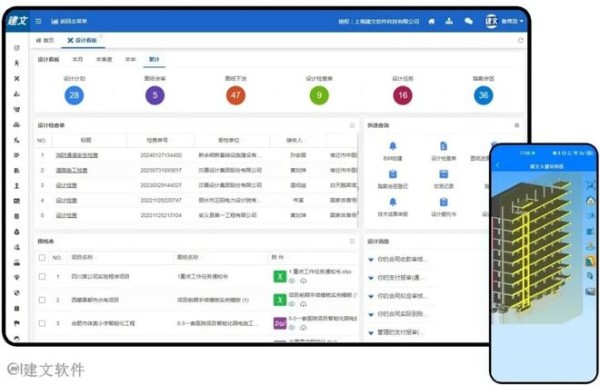This screenshot has width=600, height=385.
Task: Open the first underlined inspection title link
Action: coord(77,155)
